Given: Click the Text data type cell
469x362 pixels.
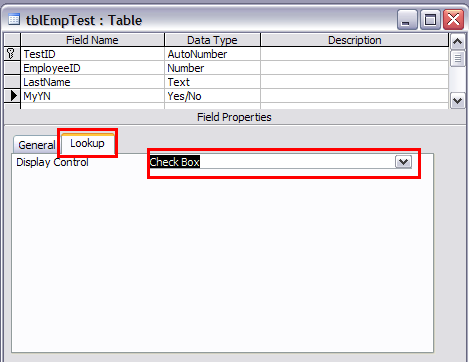Looking at the screenshot, I should (x=212, y=82).
